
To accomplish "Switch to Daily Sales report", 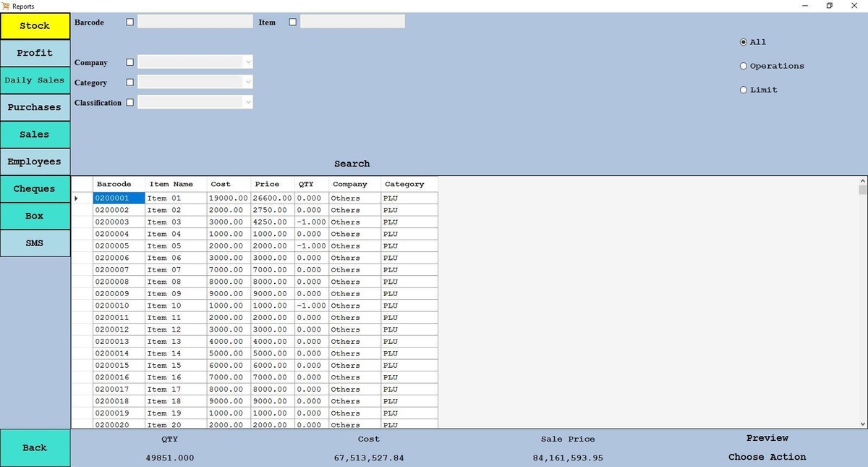I will click(x=35, y=80).
